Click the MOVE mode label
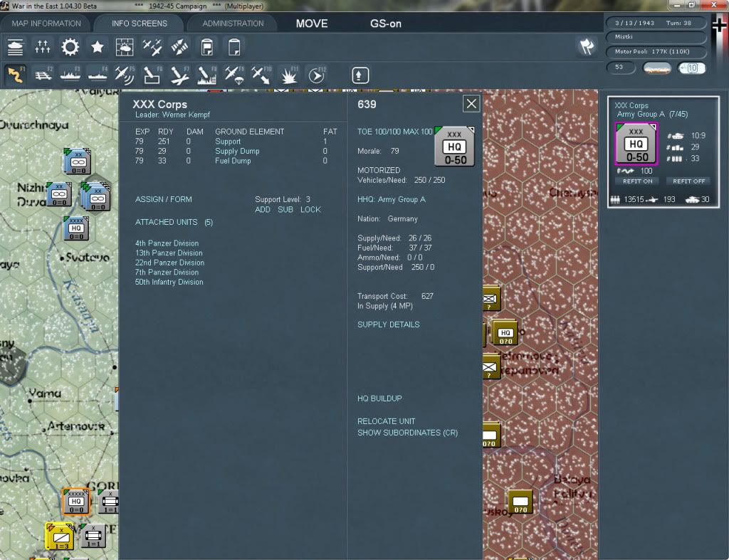The image size is (729, 560). (312, 23)
